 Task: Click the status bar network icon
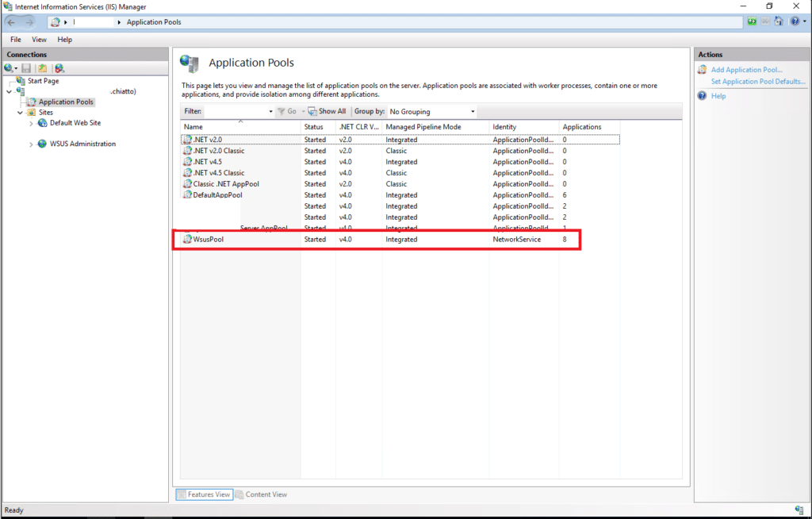pos(799,510)
